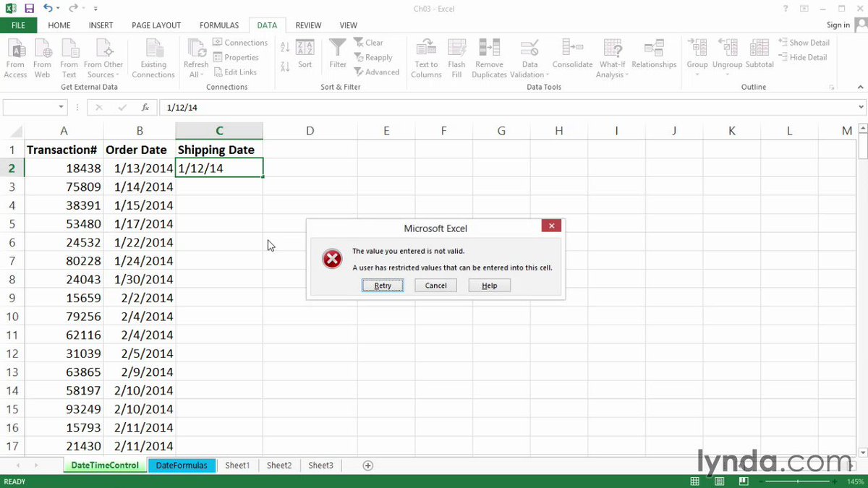
Task: Open the FILE tab
Action: click(x=18, y=25)
